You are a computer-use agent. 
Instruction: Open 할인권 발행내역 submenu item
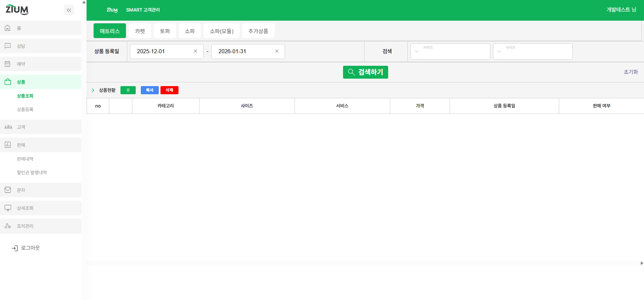(x=32, y=173)
